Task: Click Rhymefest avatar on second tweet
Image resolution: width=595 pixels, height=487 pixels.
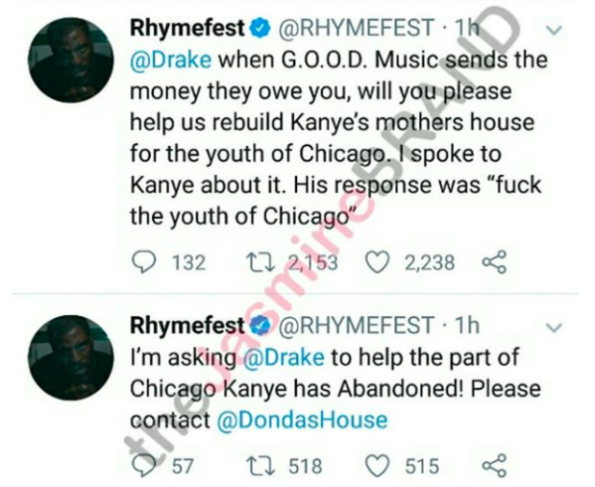Action: click(x=71, y=358)
